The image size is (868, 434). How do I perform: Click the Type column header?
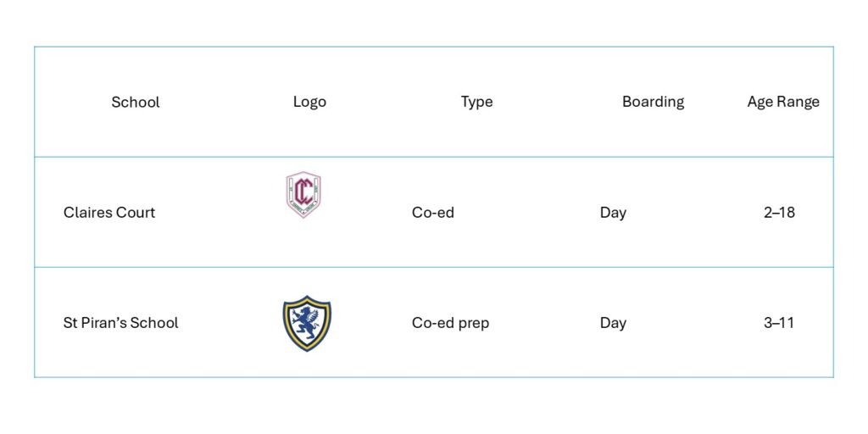(x=476, y=102)
